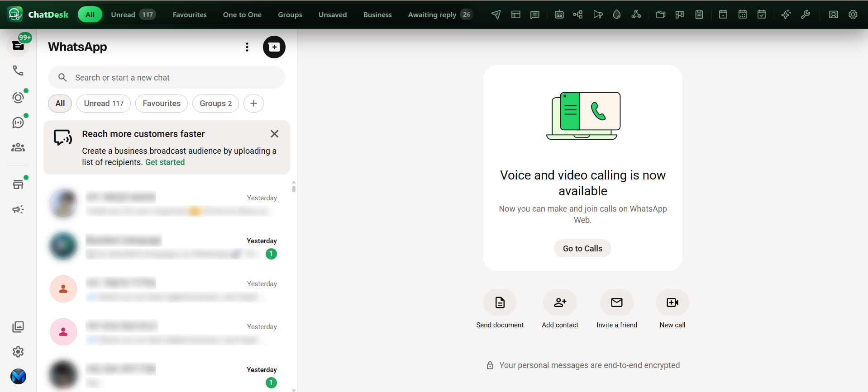Open the webhook icon
The width and height of the screenshot is (868, 392).
click(x=636, y=14)
